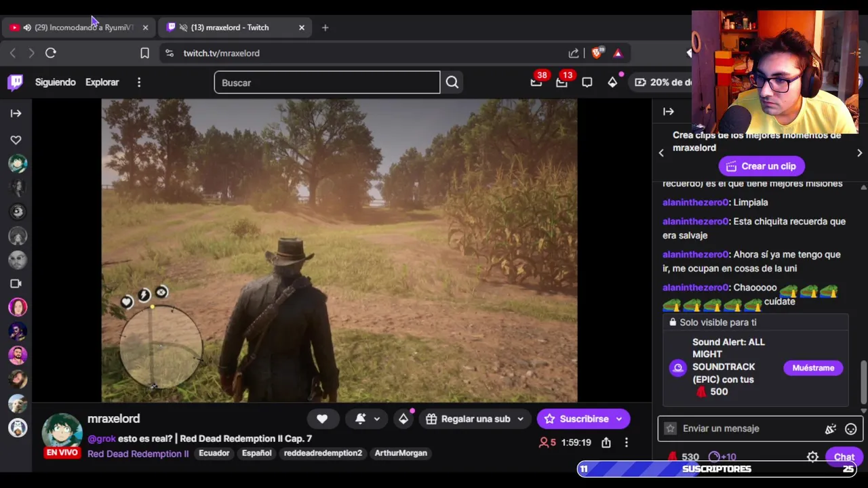Screen dimensions: 868x488
Task: Share the stream via the upload icon
Action: (606, 443)
